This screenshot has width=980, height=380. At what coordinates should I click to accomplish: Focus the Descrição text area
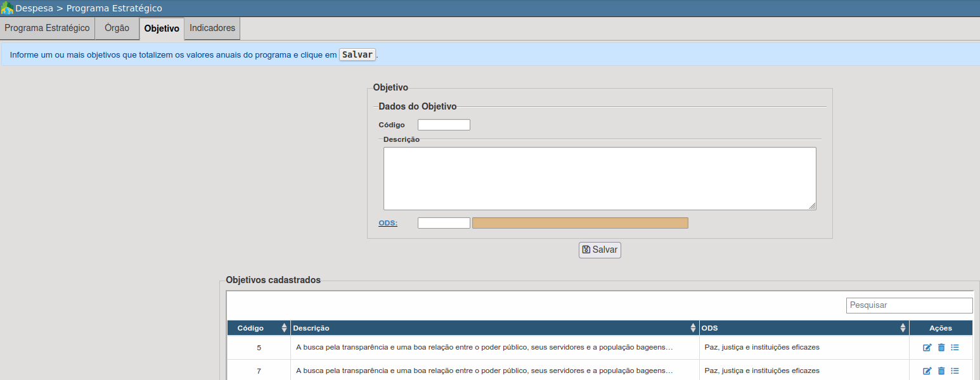[x=599, y=178]
